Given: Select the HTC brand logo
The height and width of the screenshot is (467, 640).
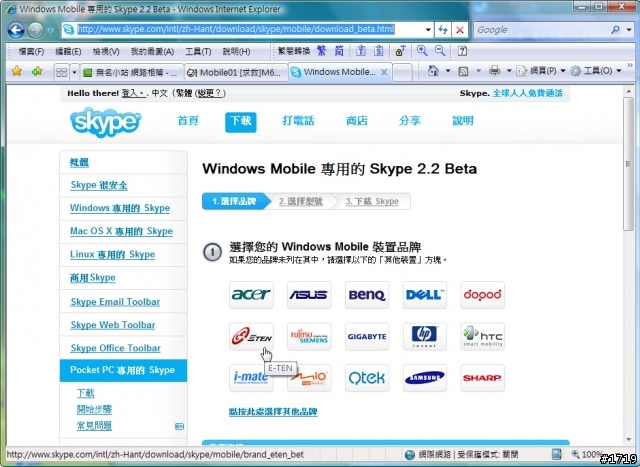Looking at the screenshot, I should pyautogui.click(x=483, y=336).
